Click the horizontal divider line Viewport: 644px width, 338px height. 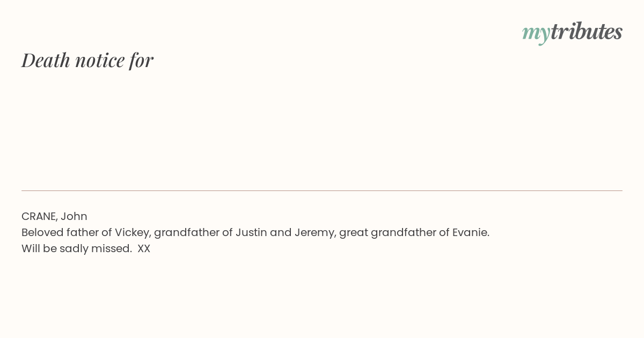pyautogui.click(x=322, y=190)
